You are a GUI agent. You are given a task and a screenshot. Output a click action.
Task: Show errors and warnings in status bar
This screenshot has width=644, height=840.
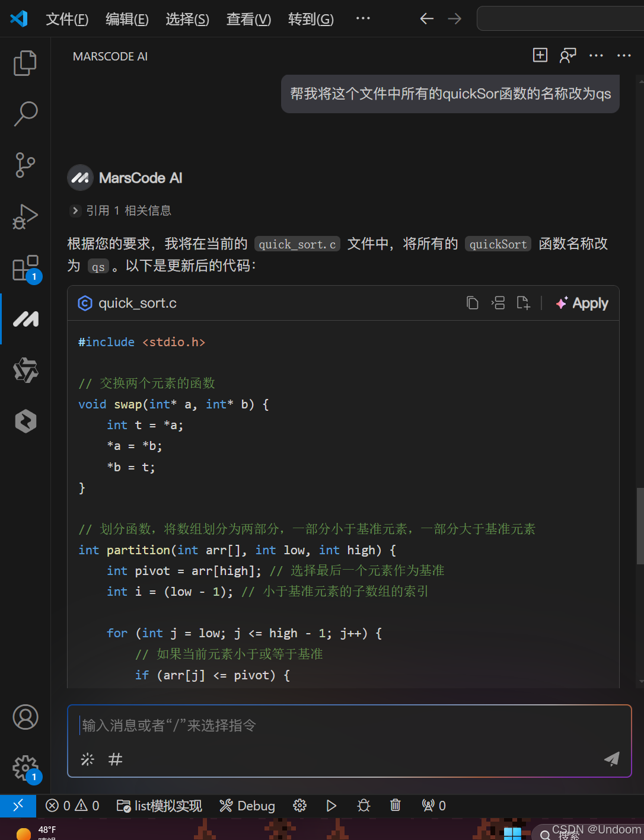coord(72,806)
